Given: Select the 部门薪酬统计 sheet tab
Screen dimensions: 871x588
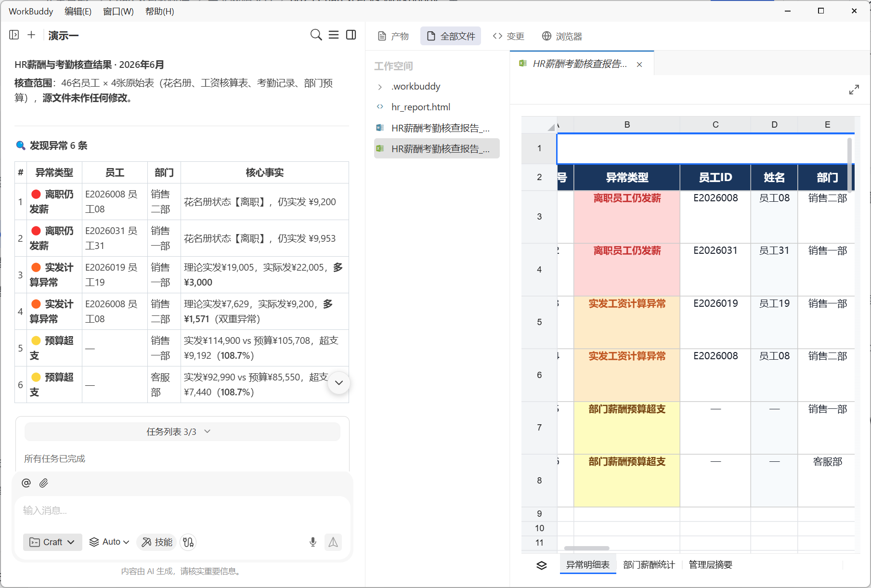Looking at the screenshot, I should pos(649,565).
